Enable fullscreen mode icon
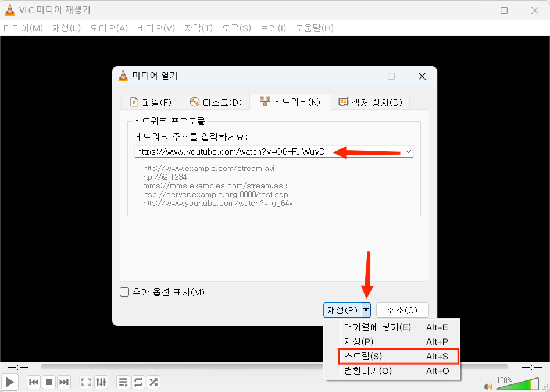550x392 pixels. tap(85, 382)
